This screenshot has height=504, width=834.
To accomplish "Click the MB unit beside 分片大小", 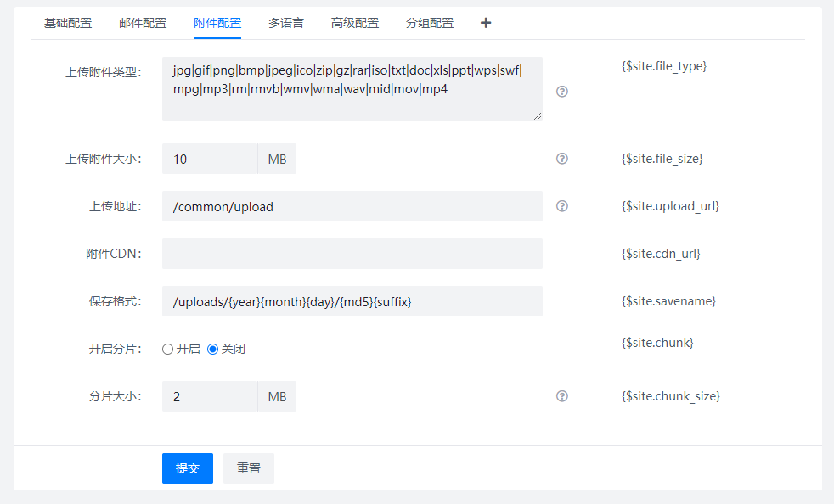I will pos(277,396).
